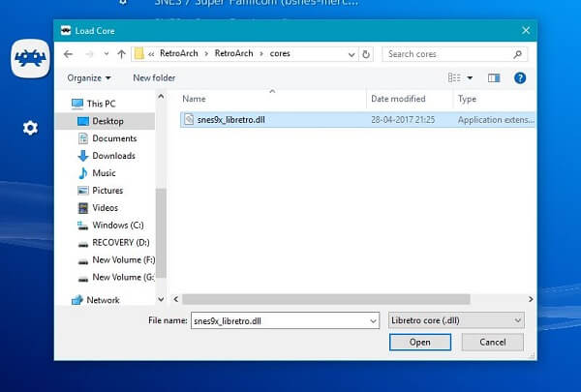Open the Organize menu
Screen dimensions: 581x392
tap(89, 77)
